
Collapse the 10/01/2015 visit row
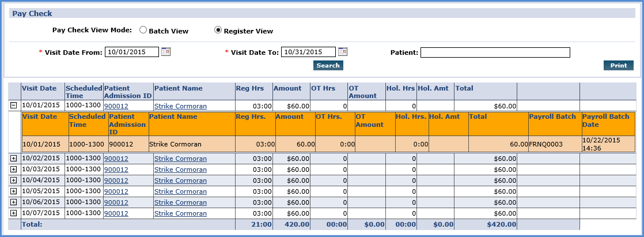[13, 106]
